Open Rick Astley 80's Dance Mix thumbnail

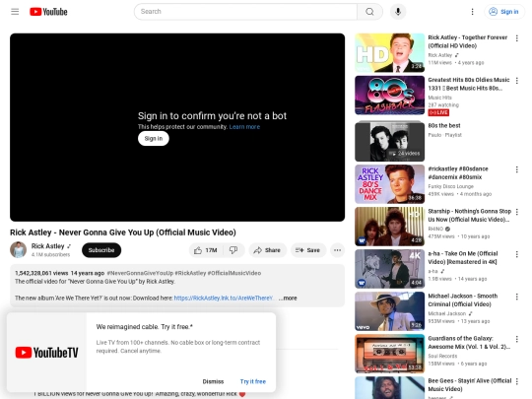click(x=389, y=184)
